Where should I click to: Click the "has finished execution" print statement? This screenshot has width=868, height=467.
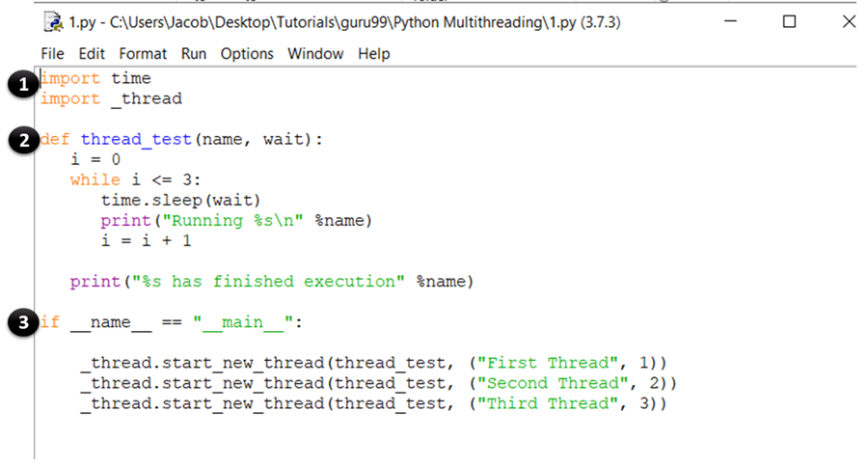272,282
